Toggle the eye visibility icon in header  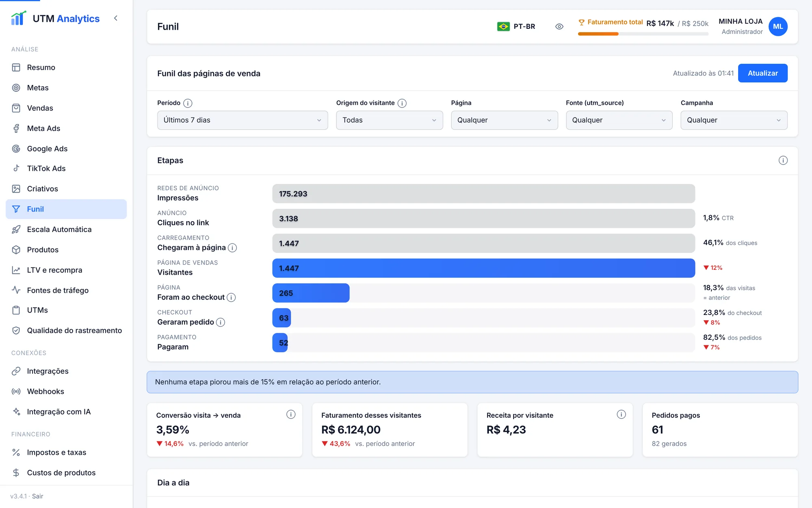[x=559, y=26]
